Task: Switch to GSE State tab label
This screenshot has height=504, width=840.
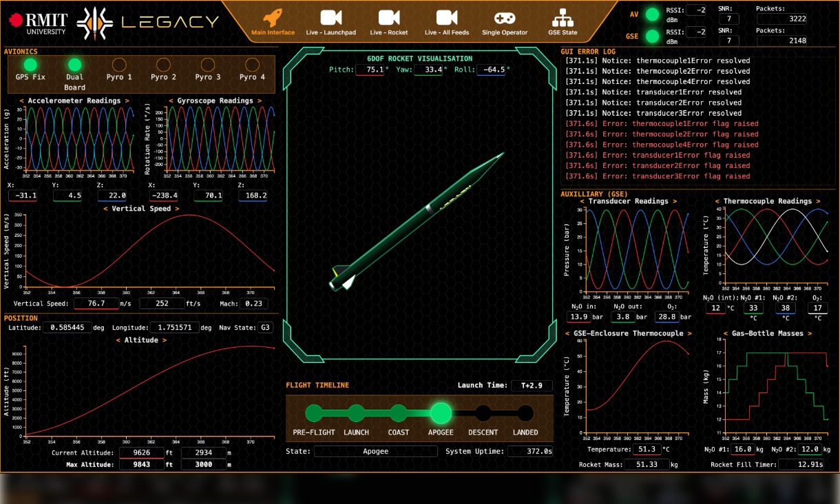Action: (x=563, y=32)
